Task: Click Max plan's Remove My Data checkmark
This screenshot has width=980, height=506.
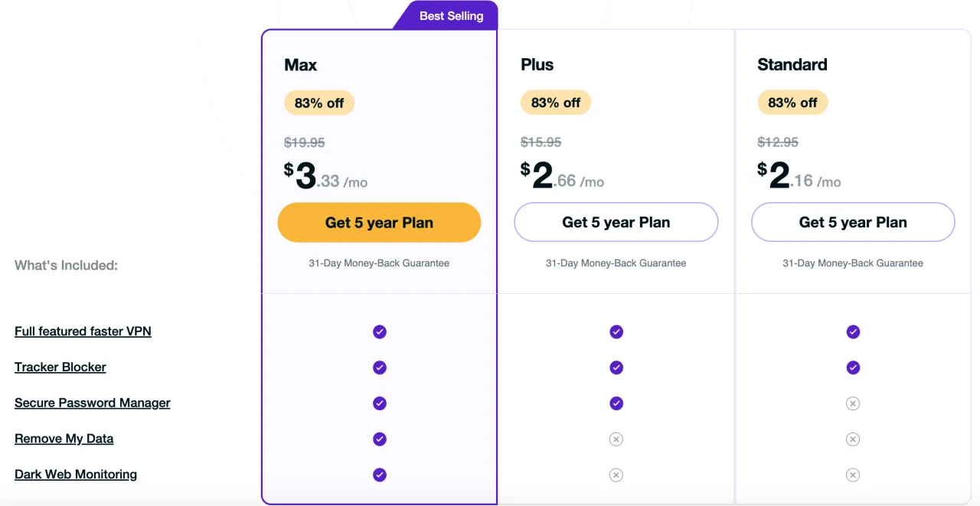Action: (x=379, y=439)
